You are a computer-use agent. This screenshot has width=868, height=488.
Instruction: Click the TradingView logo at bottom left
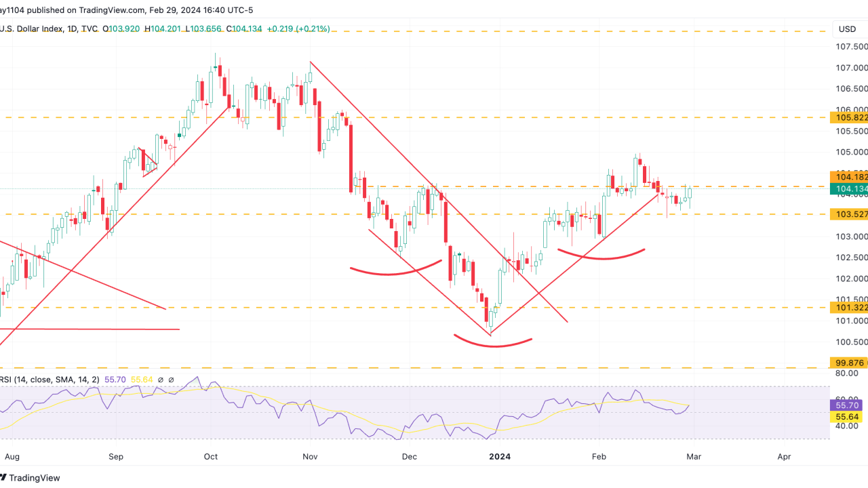tap(30, 478)
